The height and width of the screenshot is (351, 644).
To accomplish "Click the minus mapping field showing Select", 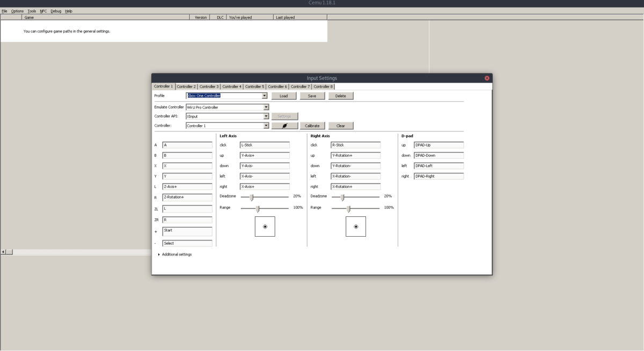I will point(187,243).
